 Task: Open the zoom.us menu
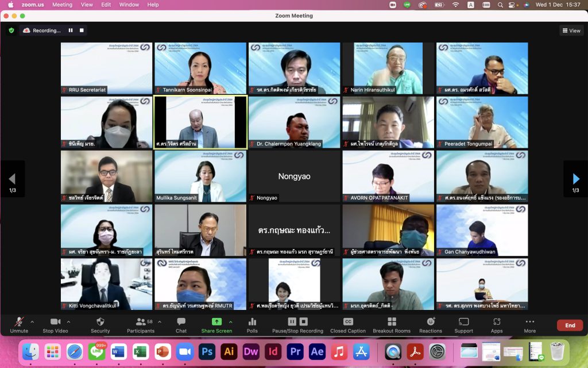pyautogui.click(x=33, y=5)
